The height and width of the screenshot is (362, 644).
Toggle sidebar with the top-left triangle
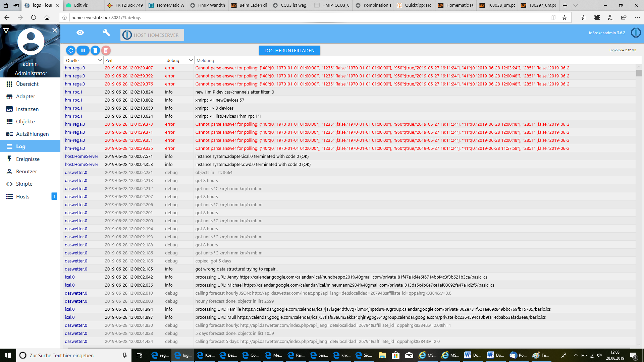point(6,31)
